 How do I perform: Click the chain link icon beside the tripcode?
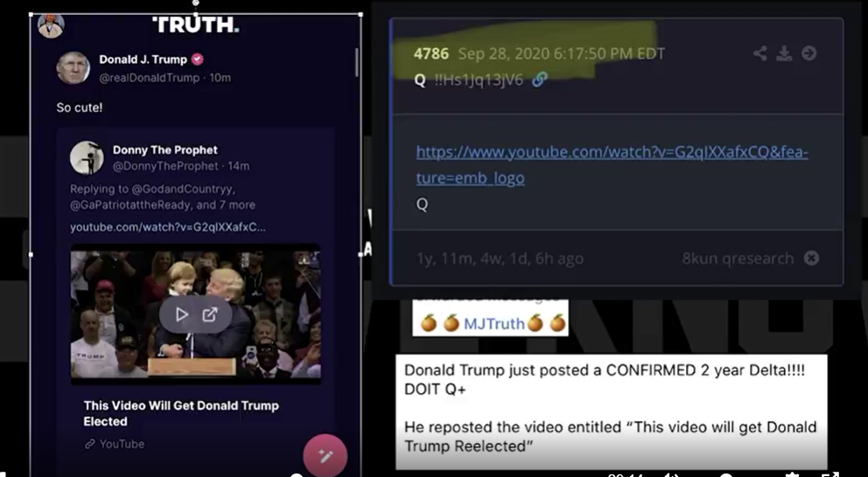(x=539, y=80)
